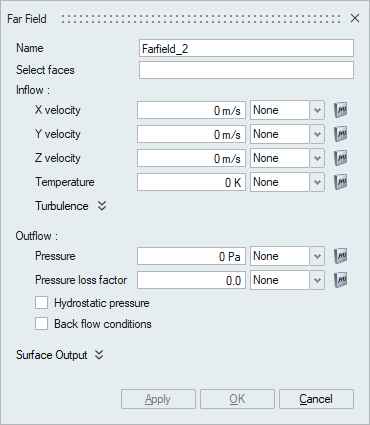The width and height of the screenshot is (370, 425).
Task: Open function editor for Pressure
Action: point(341,256)
